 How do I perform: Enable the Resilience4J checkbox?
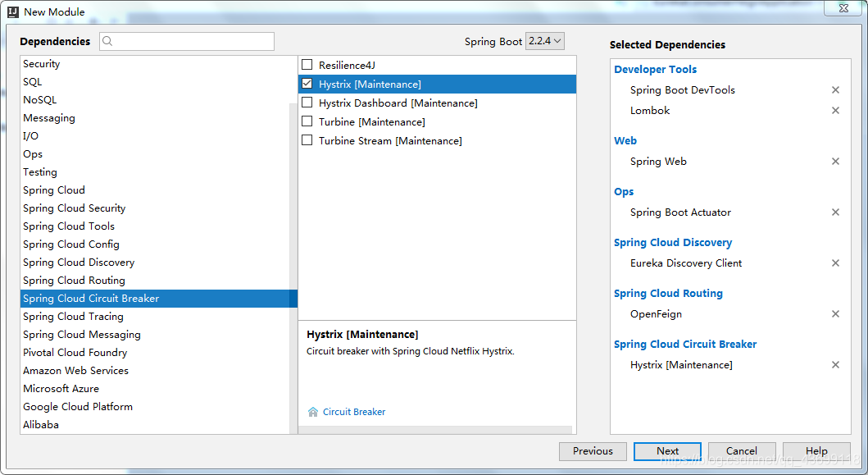click(x=307, y=65)
